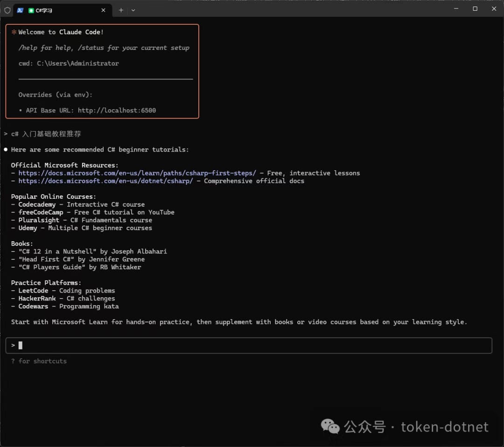Click the 'HackerRank - C# challenges' line
The height and width of the screenshot is (447, 504).
(x=63, y=299)
